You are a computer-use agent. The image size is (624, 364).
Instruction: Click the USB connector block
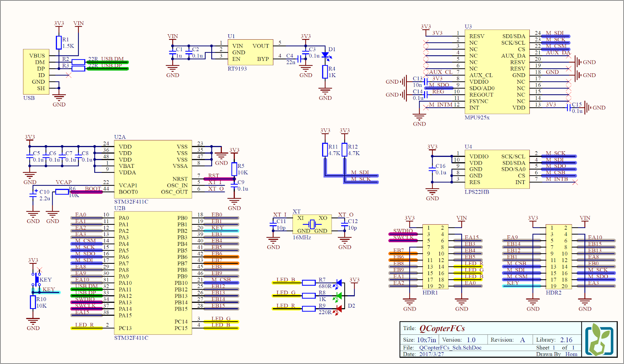click(36, 72)
